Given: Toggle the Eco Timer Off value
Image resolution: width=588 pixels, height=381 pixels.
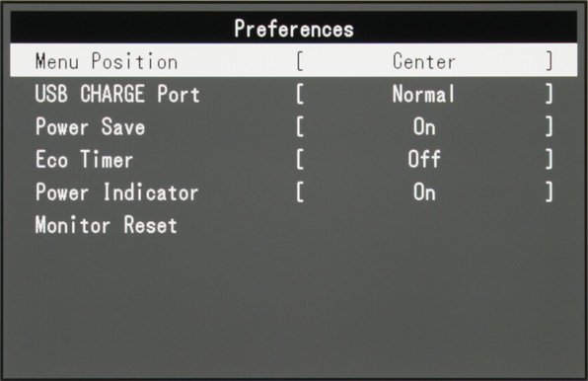Looking at the screenshot, I should [x=424, y=159].
